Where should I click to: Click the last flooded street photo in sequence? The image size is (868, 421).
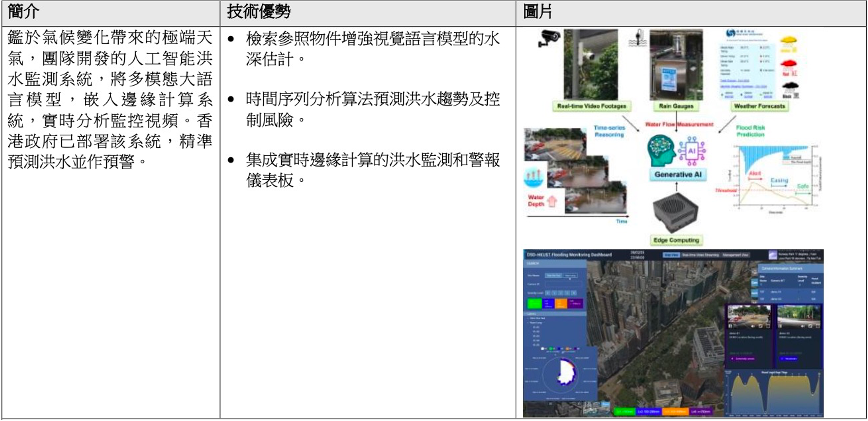click(x=595, y=197)
